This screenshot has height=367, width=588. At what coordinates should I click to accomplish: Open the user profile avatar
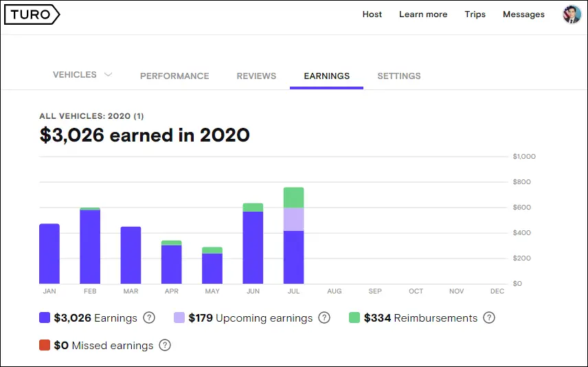tap(572, 14)
